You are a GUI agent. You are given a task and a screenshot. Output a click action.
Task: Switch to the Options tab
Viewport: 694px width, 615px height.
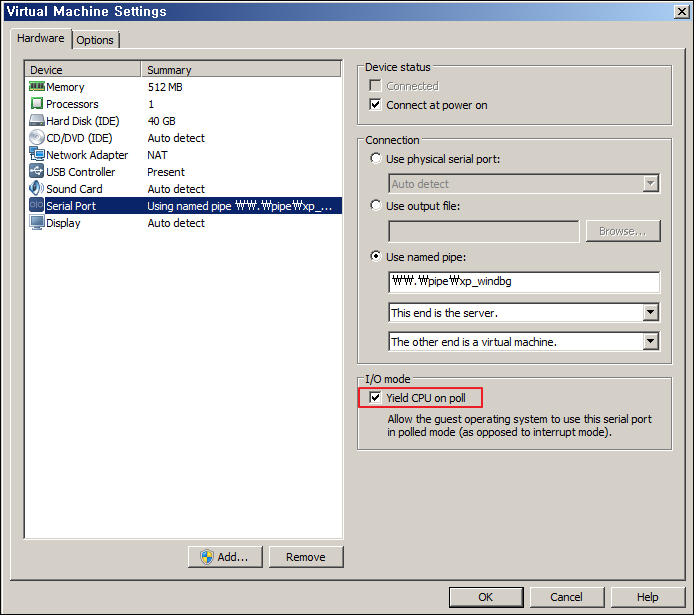95,40
